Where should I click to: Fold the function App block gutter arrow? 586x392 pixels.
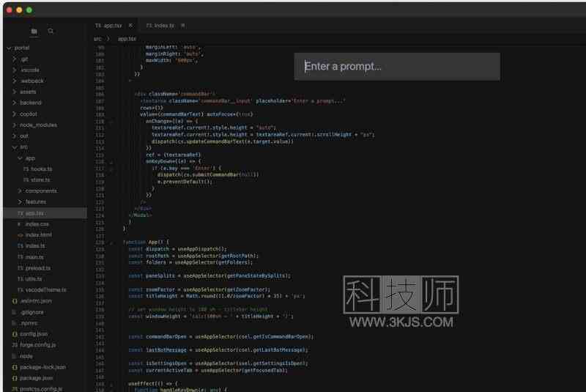pos(111,243)
